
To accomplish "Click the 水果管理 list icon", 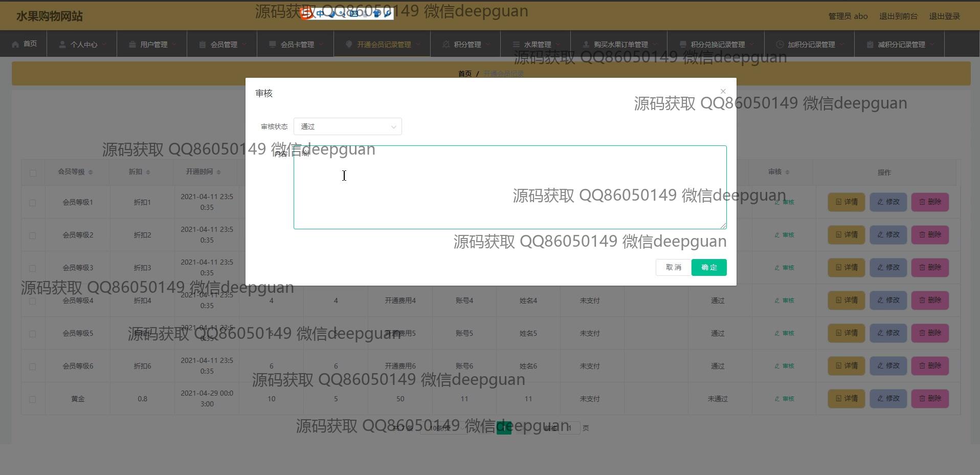I will 516,45.
